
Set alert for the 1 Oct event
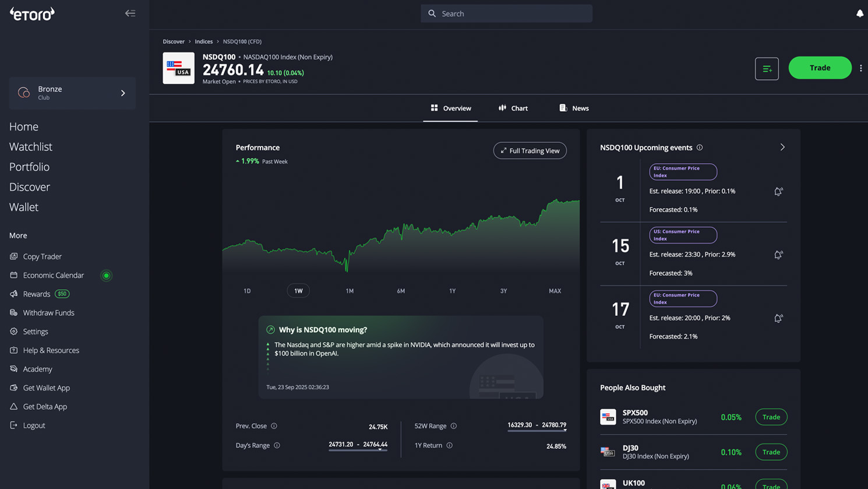[x=778, y=192]
